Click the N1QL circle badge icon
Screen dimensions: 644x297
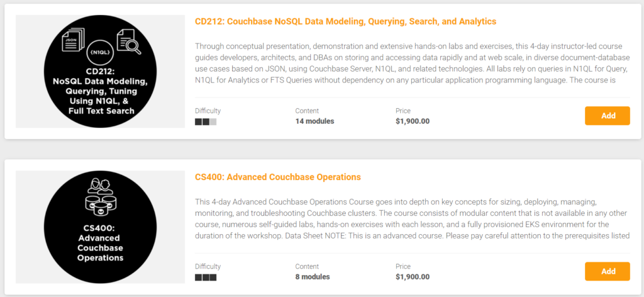point(100,53)
